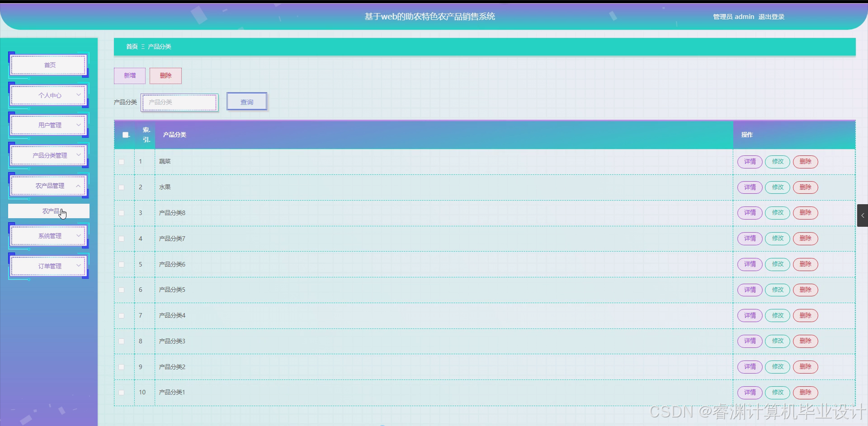The image size is (868, 426).
Task: Click the batch 删除 button above table
Action: 165,76
